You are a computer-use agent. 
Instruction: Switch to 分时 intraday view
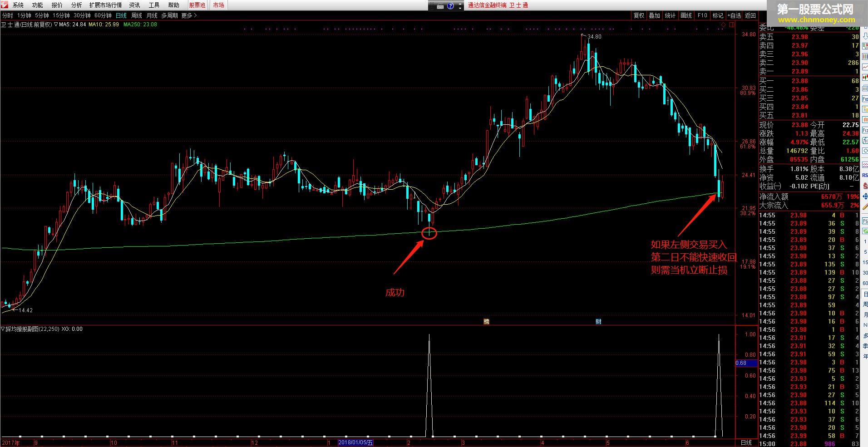pyautogui.click(x=8, y=15)
